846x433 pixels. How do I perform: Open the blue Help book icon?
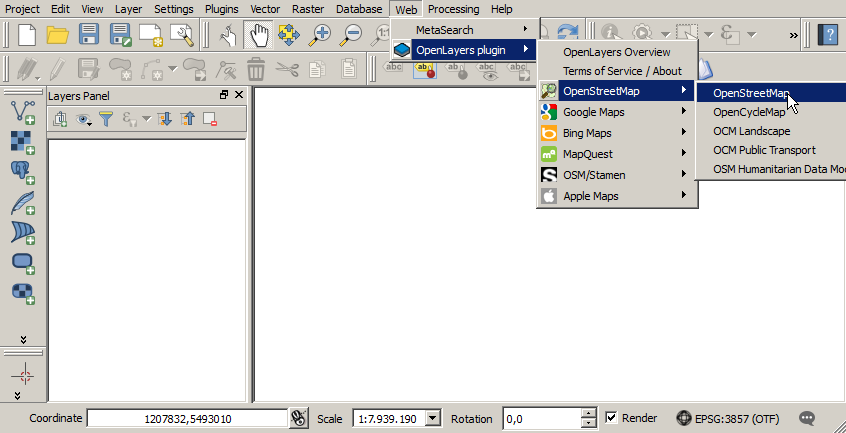pos(828,35)
